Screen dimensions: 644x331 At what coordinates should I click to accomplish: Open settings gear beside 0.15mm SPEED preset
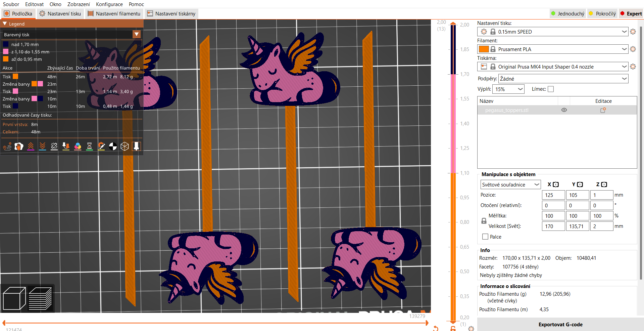click(x=633, y=32)
